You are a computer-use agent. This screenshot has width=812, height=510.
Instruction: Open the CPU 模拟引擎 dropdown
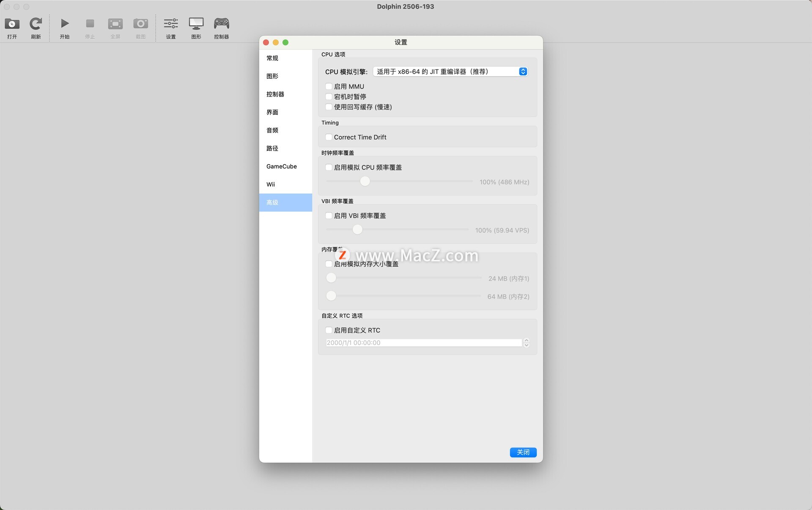point(450,72)
